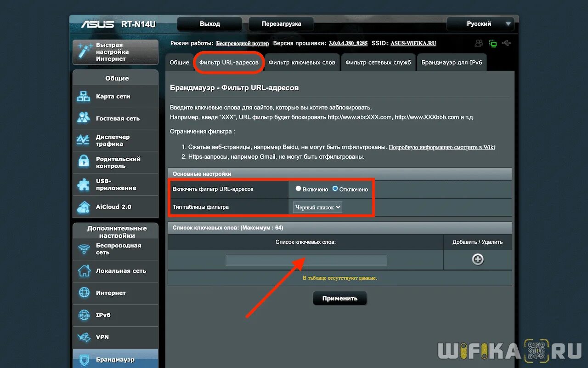Click the keyword list input field
588x368 pixels.
(306, 260)
